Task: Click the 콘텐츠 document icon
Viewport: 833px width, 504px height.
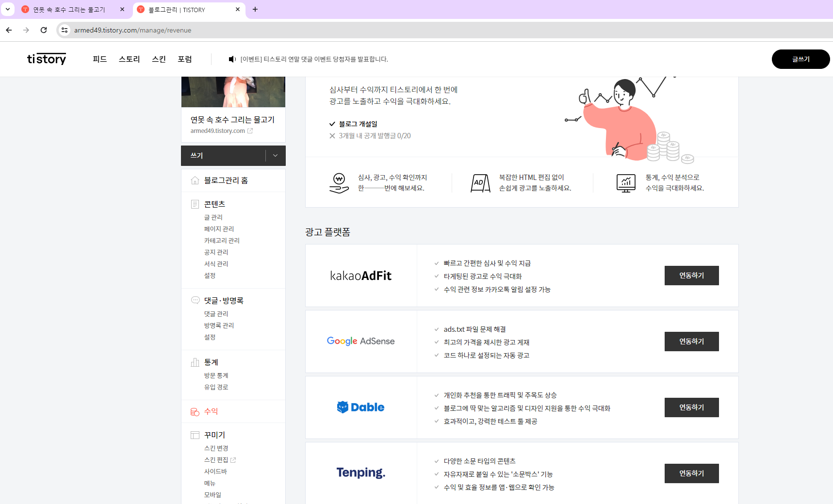Action: pos(195,204)
